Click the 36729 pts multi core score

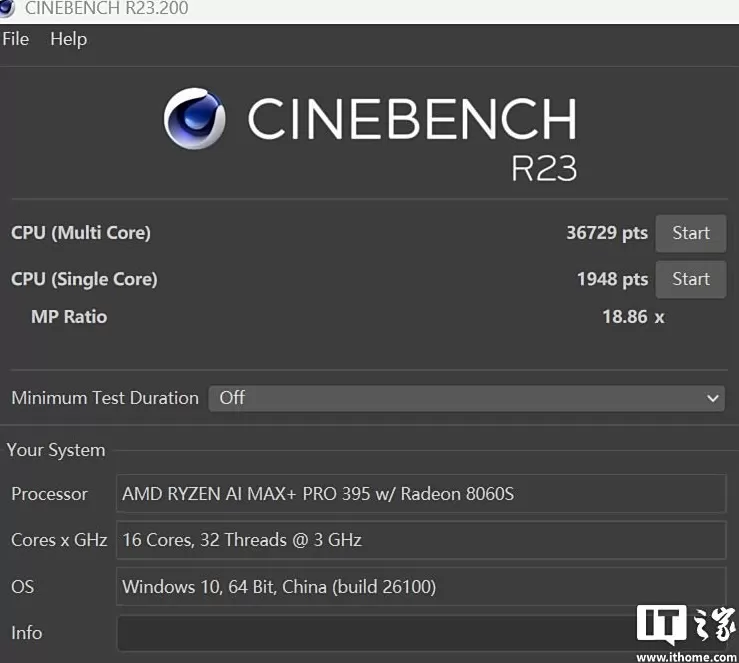(607, 233)
